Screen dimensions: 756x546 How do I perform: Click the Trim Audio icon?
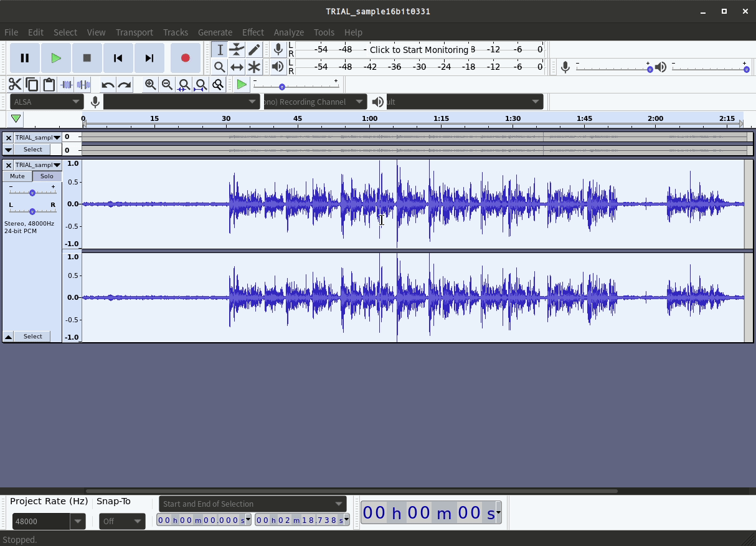[x=67, y=85]
